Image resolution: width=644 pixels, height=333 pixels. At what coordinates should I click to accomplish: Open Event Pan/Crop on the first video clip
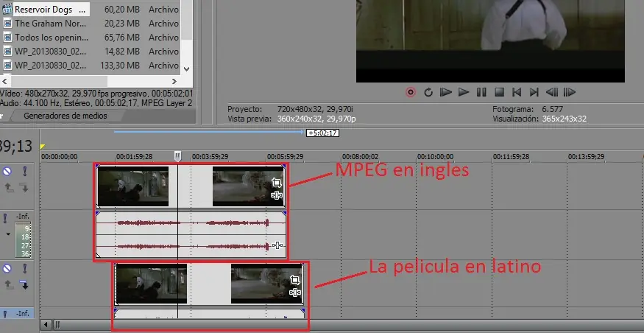(277, 183)
